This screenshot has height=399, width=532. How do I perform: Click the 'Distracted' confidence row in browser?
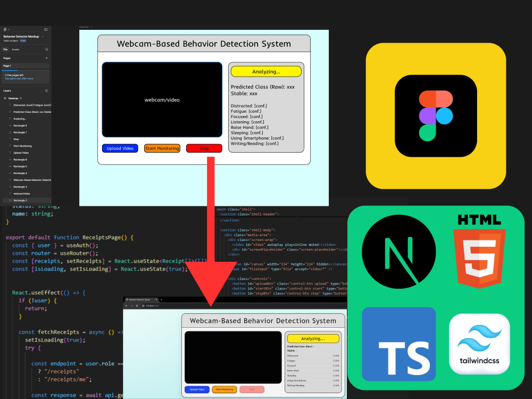(313, 356)
